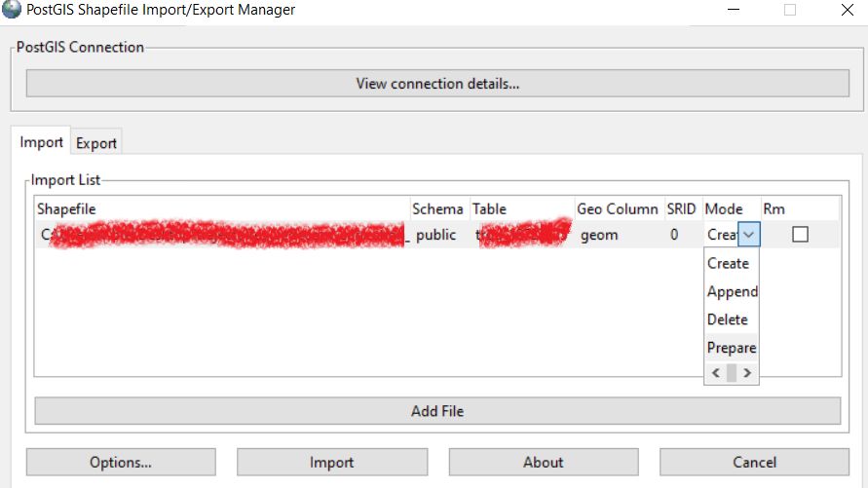Click the 'geom' Geo Column cell
Viewport: 868px width, 488px height.
tap(599, 235)
